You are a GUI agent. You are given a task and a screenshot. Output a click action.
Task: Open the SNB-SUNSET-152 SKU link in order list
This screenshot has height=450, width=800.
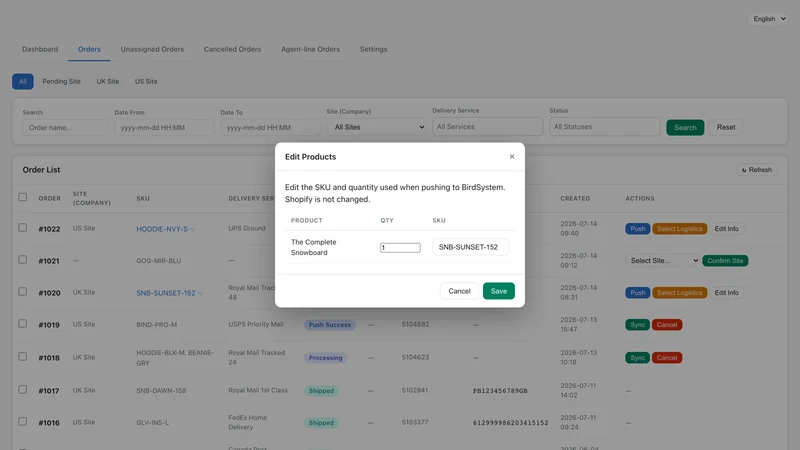[166, 293]
